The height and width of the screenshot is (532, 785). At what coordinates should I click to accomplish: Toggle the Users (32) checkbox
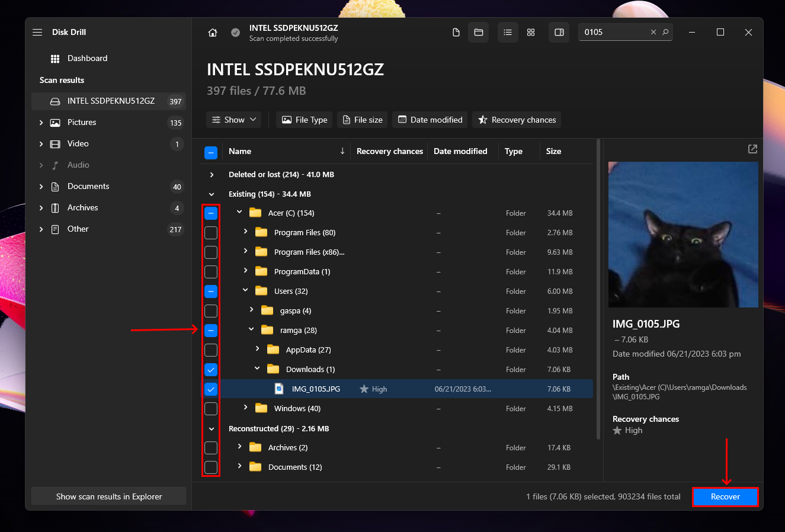point(211,291)
